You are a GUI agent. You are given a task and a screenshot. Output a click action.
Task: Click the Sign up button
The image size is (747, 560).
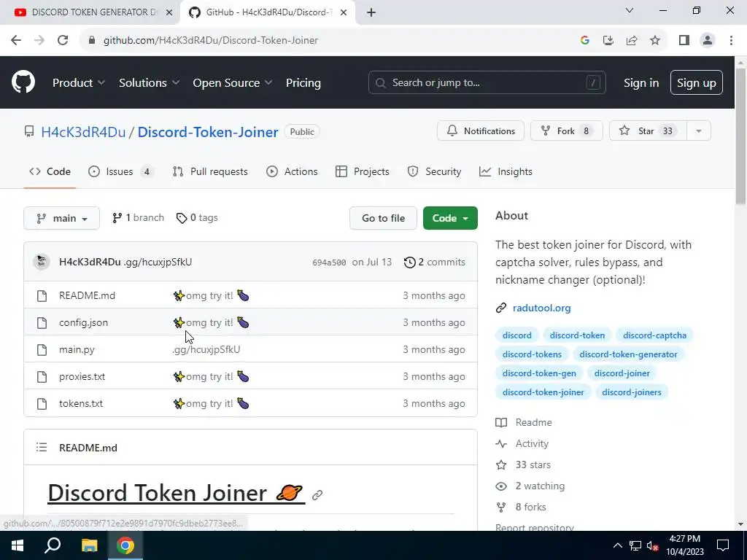coord(696,82)
